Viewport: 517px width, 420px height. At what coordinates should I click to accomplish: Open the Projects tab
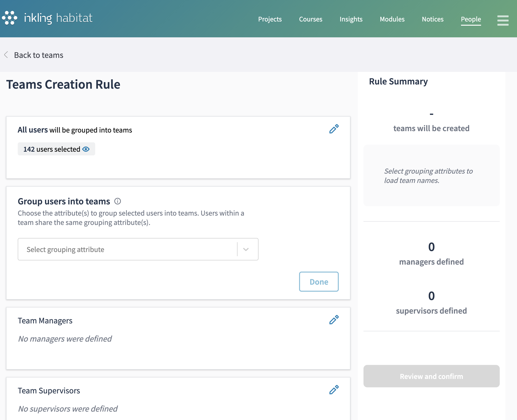[270, 19]
